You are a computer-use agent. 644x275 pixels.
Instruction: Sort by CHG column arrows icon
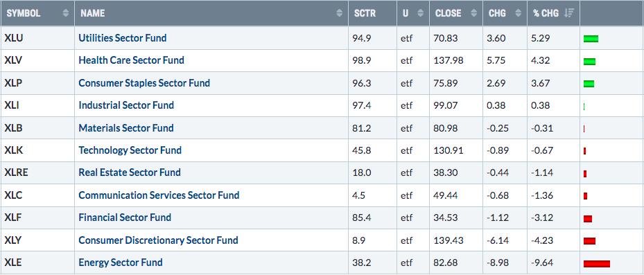pyautogui.click(x=519, y=13)
